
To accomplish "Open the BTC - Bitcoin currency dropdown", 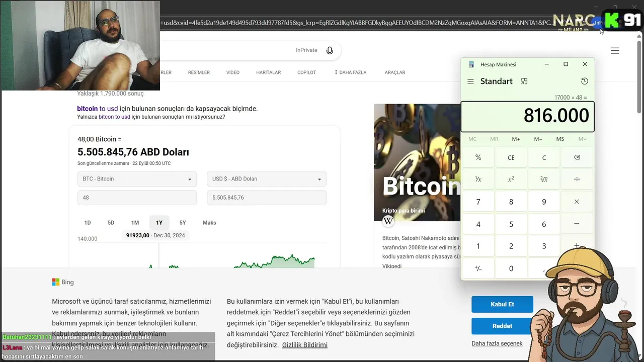I will coord(137,179).
